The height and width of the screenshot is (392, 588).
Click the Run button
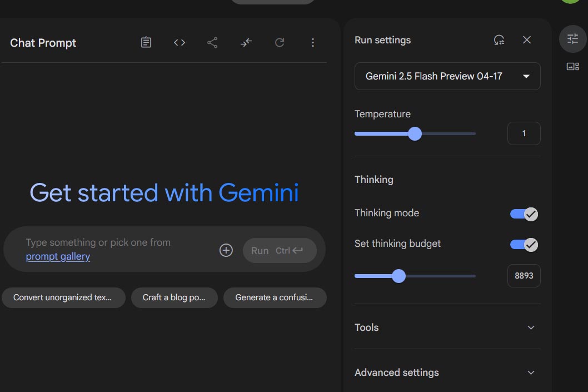point(280,251)
